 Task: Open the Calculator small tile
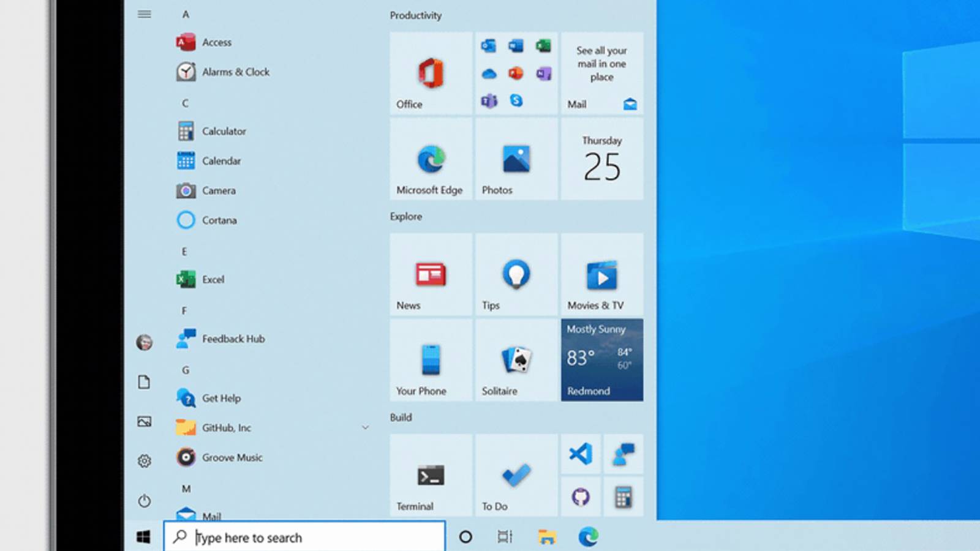(623, 497)
